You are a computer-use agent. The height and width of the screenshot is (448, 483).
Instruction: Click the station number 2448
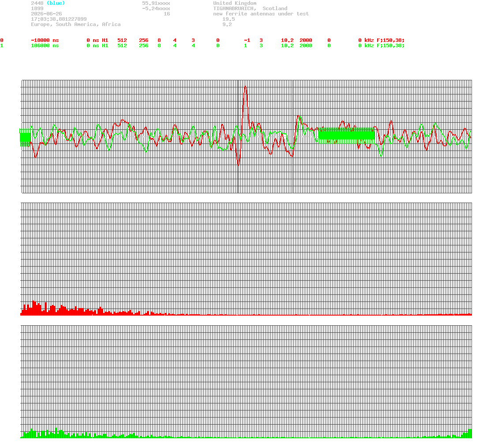[x=37, y=3]
